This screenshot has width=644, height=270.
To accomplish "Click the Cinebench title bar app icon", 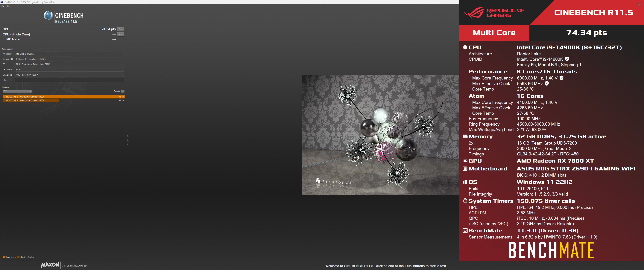I will coord(2,2).
